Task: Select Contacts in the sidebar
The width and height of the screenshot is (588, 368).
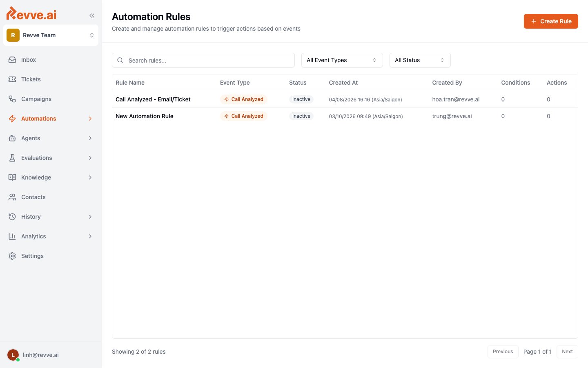Action: (x=51, y=197)
